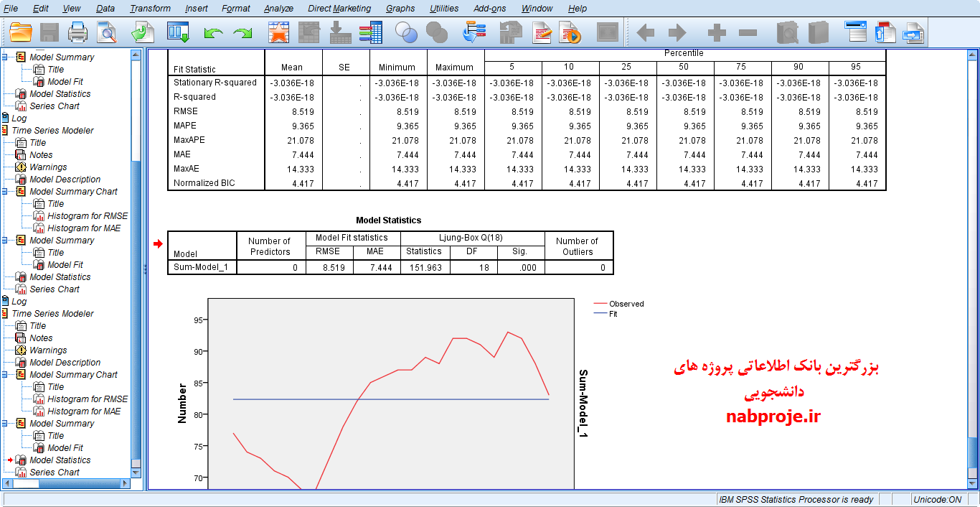
Task: Click the Run script play icon
Action: [x=572, y=32]
